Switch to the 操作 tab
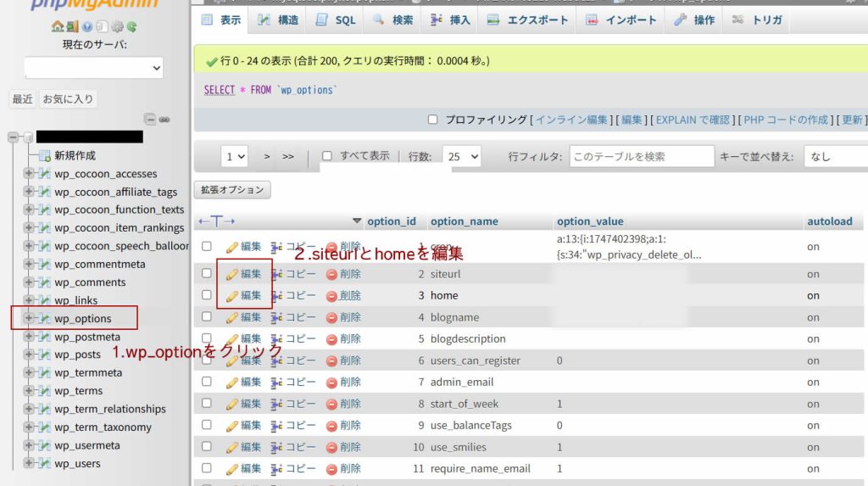Image resolution: width=868 pixels, height=486 pixels. (x=694, y=20)
